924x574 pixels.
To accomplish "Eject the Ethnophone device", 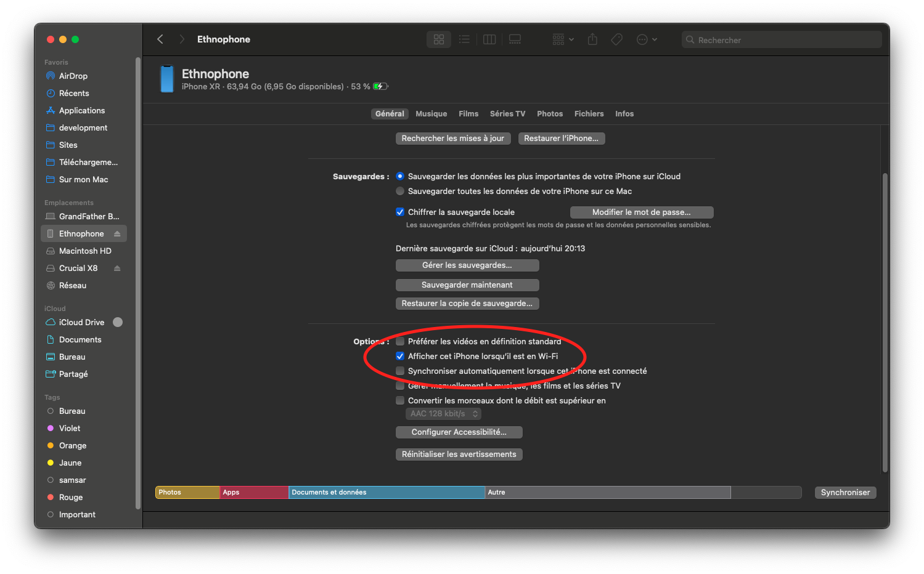I will [x=117, y=233].
